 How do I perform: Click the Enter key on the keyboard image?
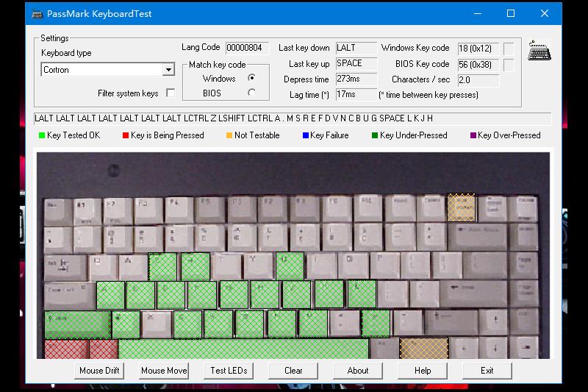pos(473,295)
